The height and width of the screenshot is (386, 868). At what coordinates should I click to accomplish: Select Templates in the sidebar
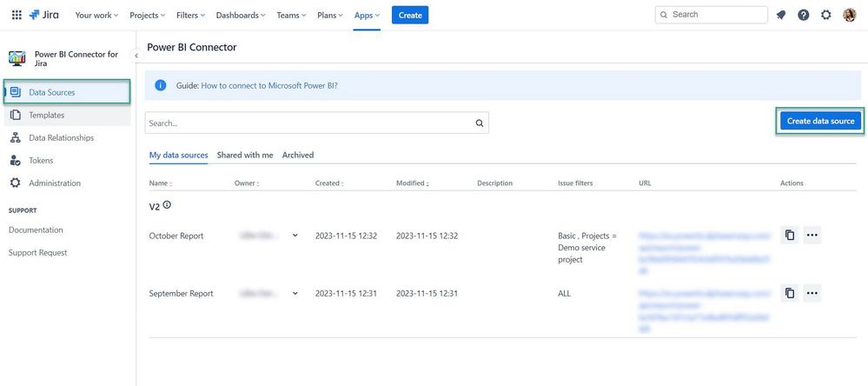point(68,115)
